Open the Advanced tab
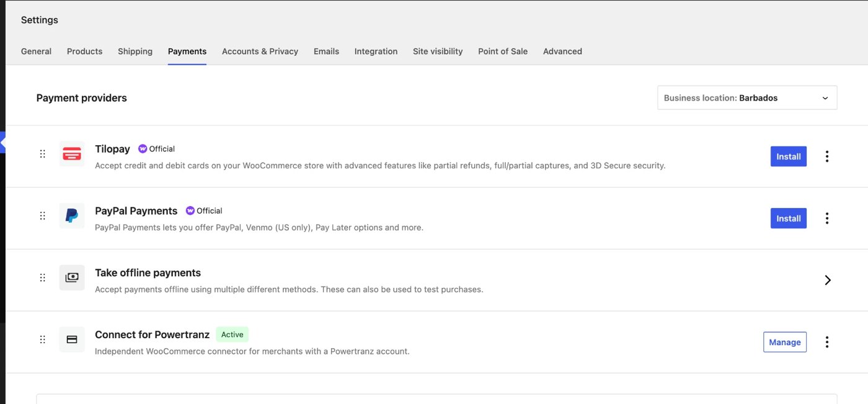This screenshot has height=404, width=868. coord(562,52)
